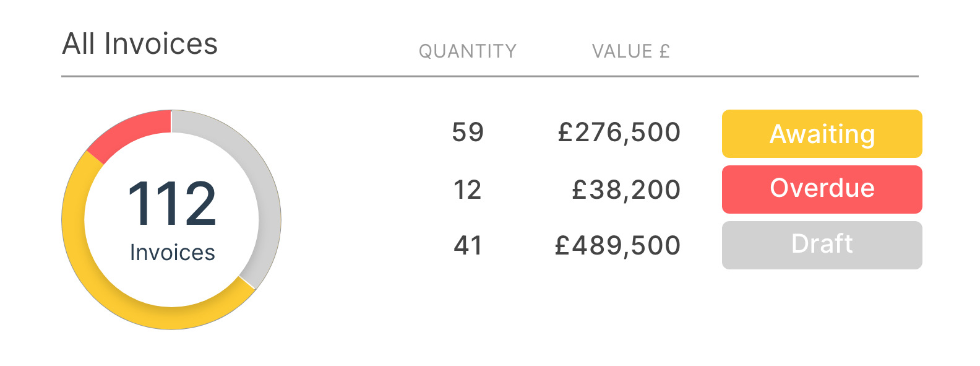Click the QUANTITY column header
980x366 pixels.
468,51
